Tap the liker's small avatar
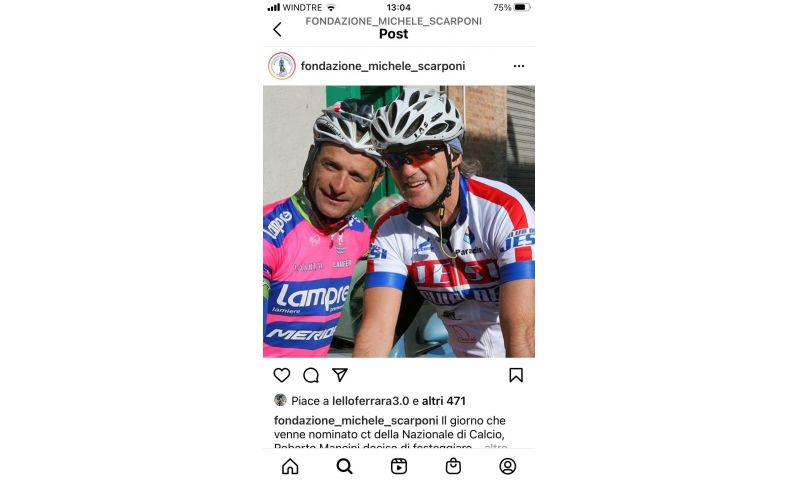The height and width of the screenshot is (484, 800). click(x=280, y=400)
